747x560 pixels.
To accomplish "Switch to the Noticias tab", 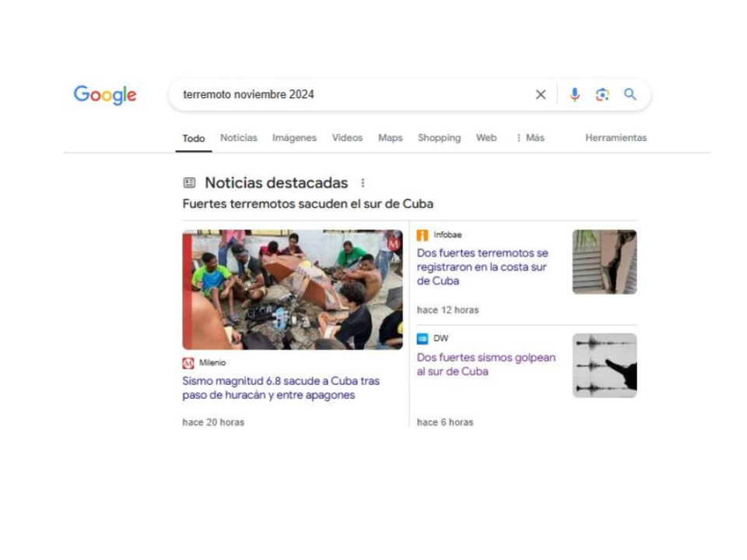I will tap(238, 138).
